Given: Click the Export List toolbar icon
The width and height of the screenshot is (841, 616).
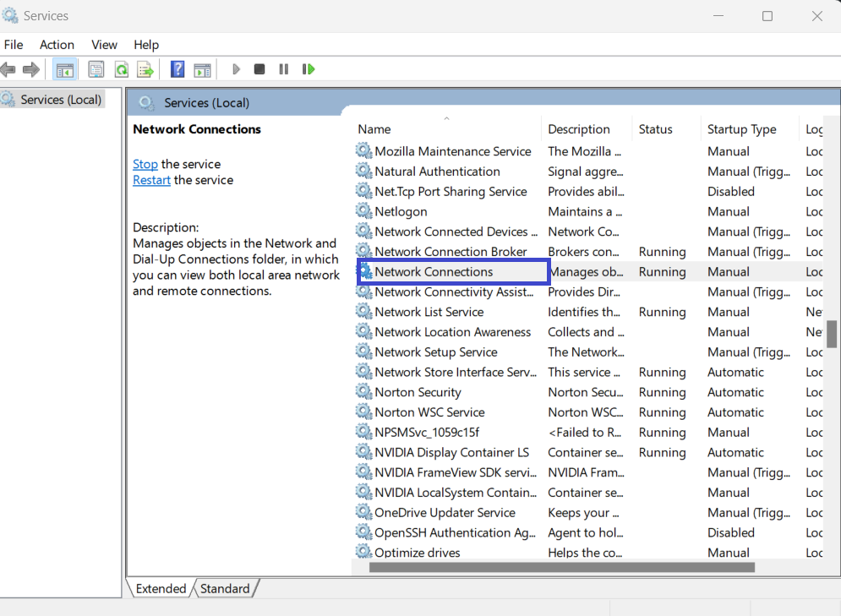Looking at the screenshot, I should pos(145,69).
